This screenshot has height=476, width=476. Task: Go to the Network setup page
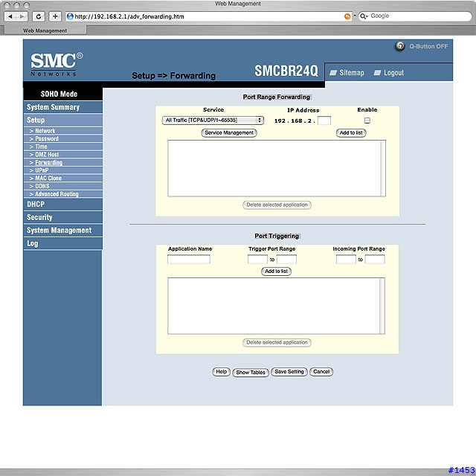(45, 131)
